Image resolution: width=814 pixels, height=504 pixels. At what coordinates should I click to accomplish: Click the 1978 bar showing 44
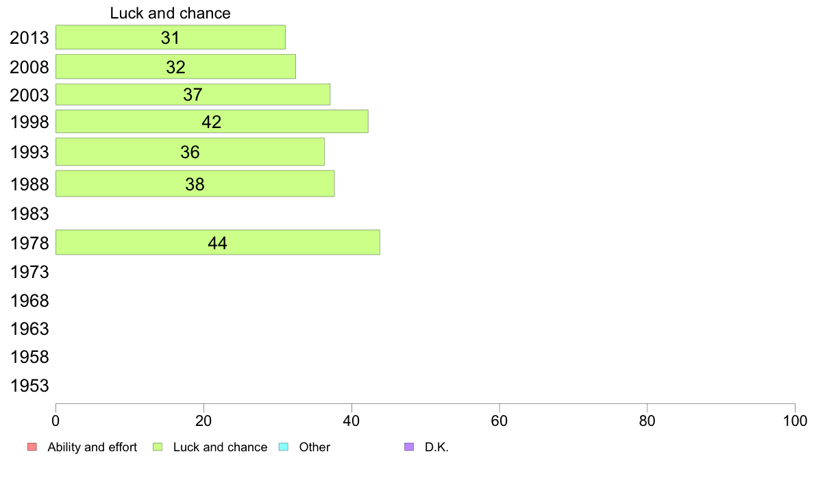pyautogui.click(x=217, y=242)
